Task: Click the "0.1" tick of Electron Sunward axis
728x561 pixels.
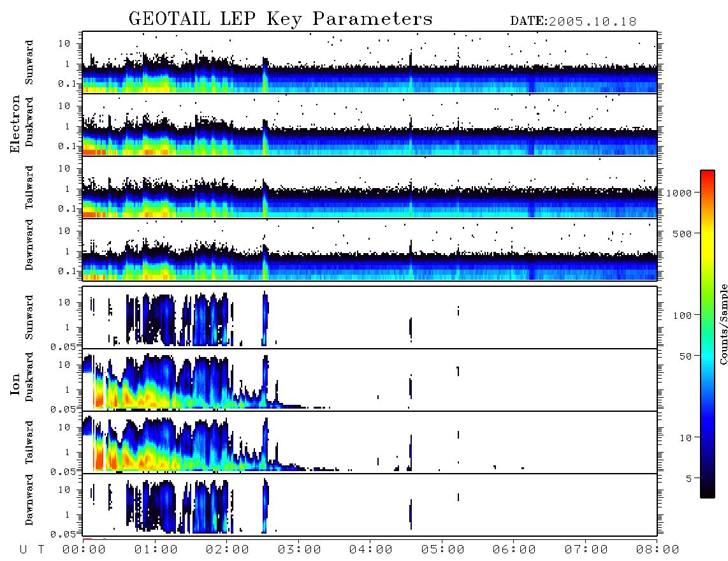Action: coord(68,84)
